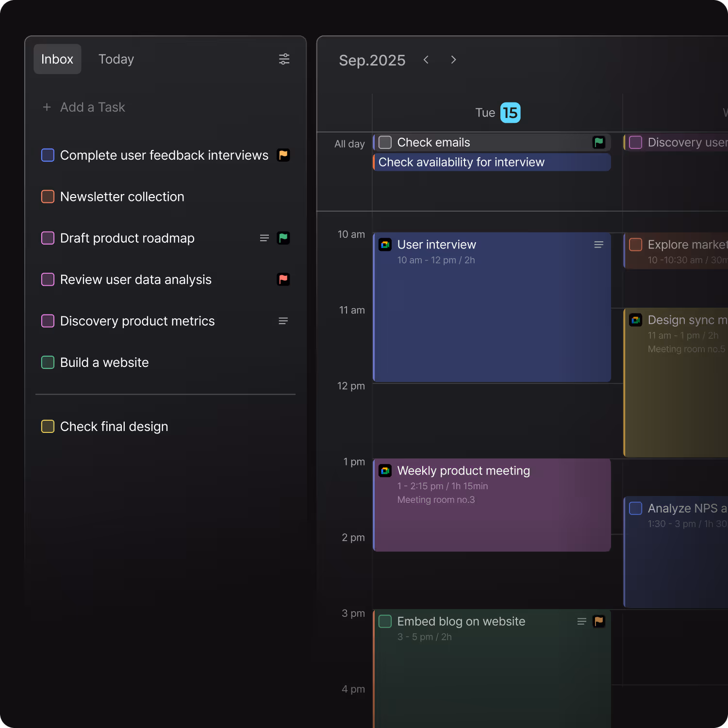Image resolution: width=728 pixels, height=728 pixels.
Task: Open the inbox filter settings icon
Action: [284, 59]
